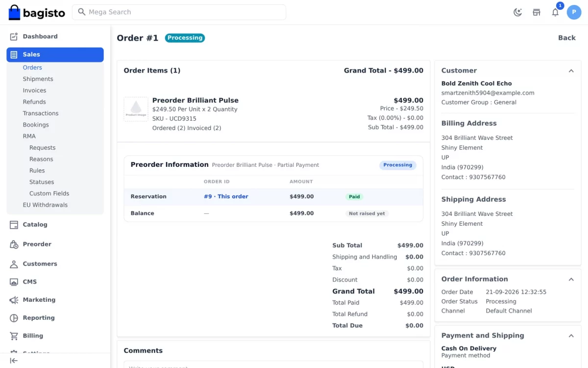Click the Preorder sidebar icon
Screen dimensions: 588x368
click(x=14, y=244)
